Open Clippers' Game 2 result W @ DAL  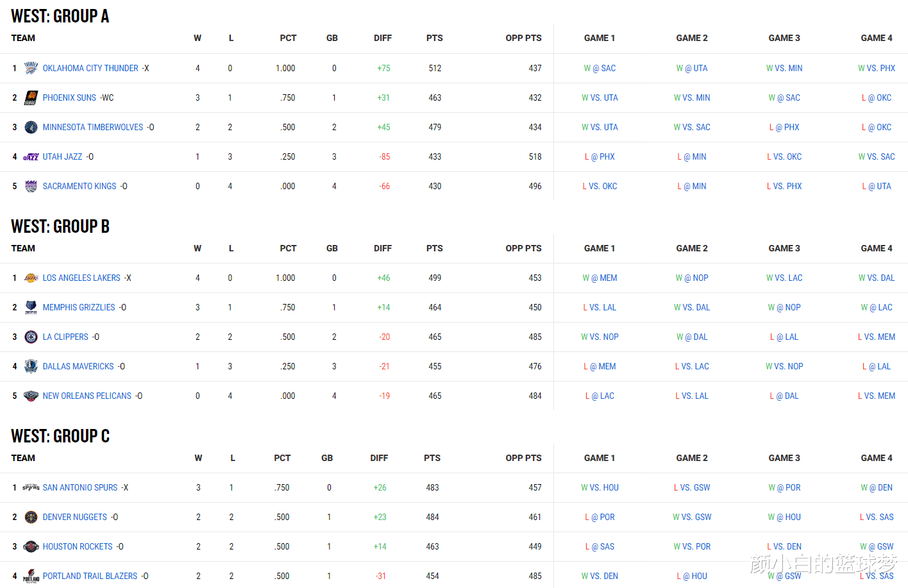tap(692, 337)
